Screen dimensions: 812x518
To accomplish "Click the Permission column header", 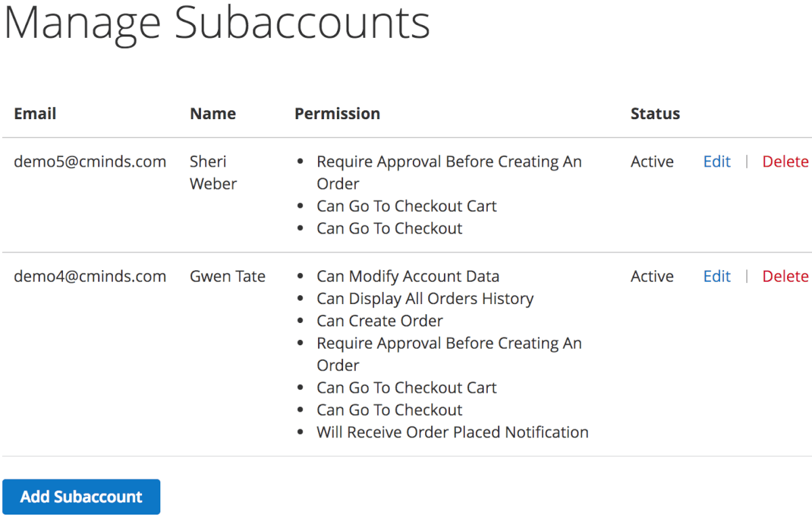I will point(337,114).
